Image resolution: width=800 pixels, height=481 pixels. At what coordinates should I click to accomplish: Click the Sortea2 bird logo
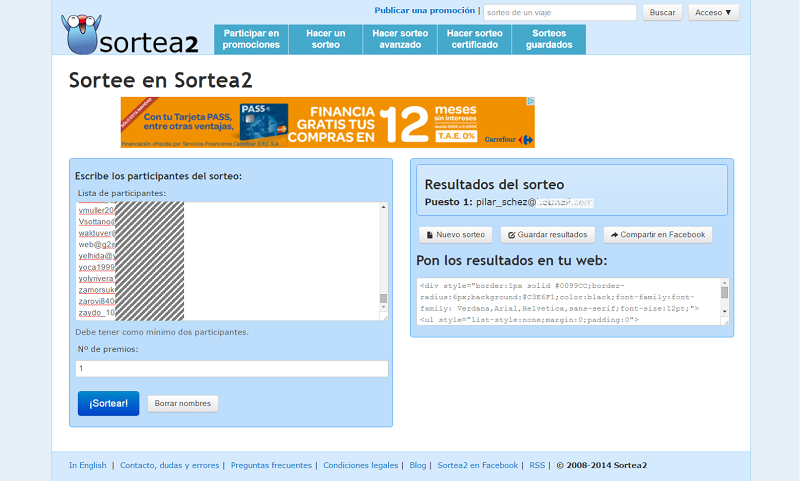129,35
